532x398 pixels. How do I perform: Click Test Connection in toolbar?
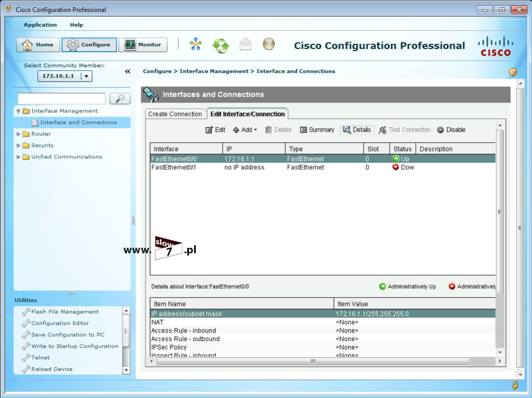[x=404, y=130]
